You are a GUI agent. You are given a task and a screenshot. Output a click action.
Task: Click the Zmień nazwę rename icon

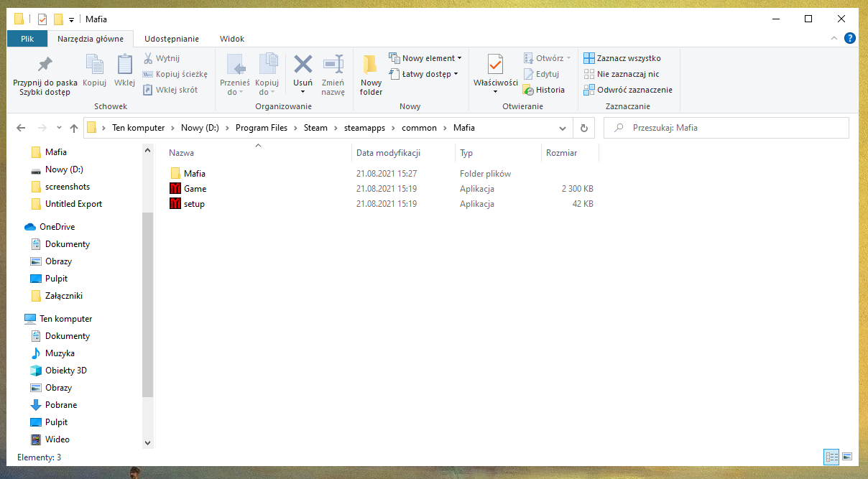click(333, 65)
